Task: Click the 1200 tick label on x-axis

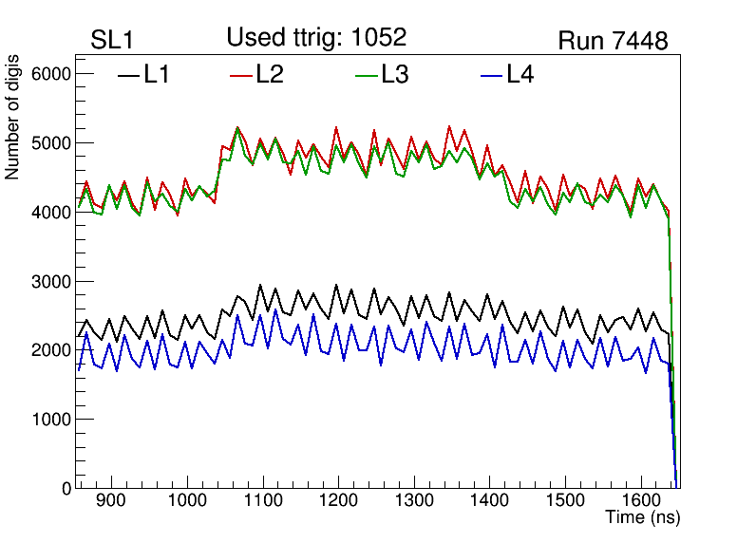Action: click(x=338, y=501)
